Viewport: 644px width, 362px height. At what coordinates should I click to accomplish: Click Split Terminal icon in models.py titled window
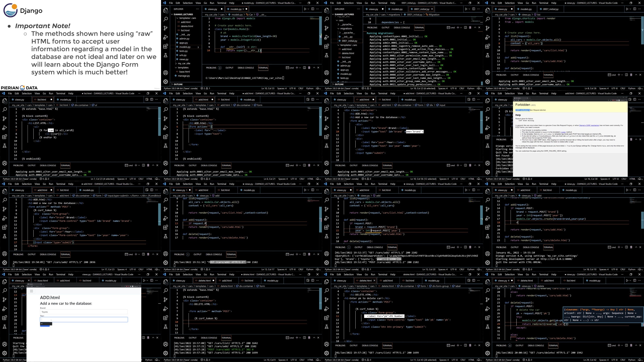(304, 68)
